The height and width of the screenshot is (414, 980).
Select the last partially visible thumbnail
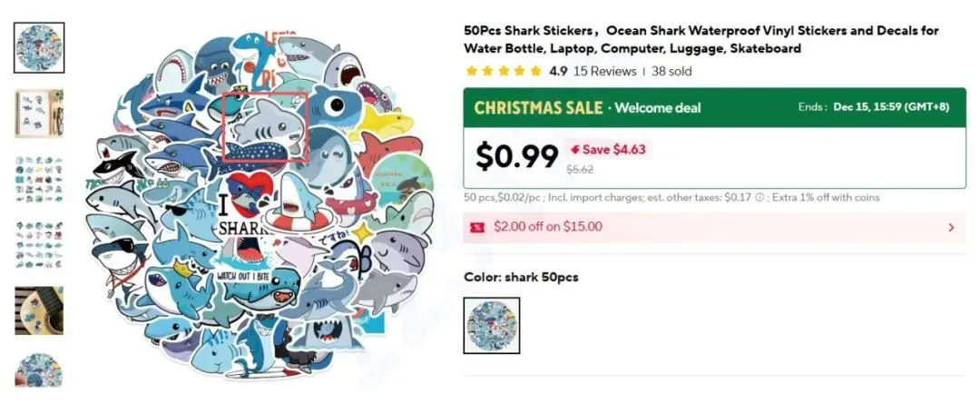pos(39,370)
